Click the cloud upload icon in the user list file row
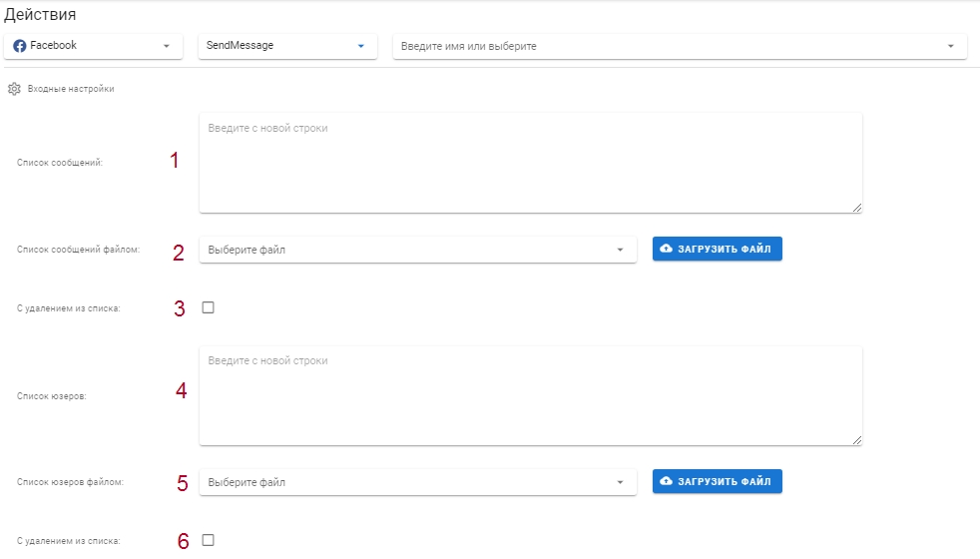This screenshot has height=559, width=980. click(x=667, y=481)
